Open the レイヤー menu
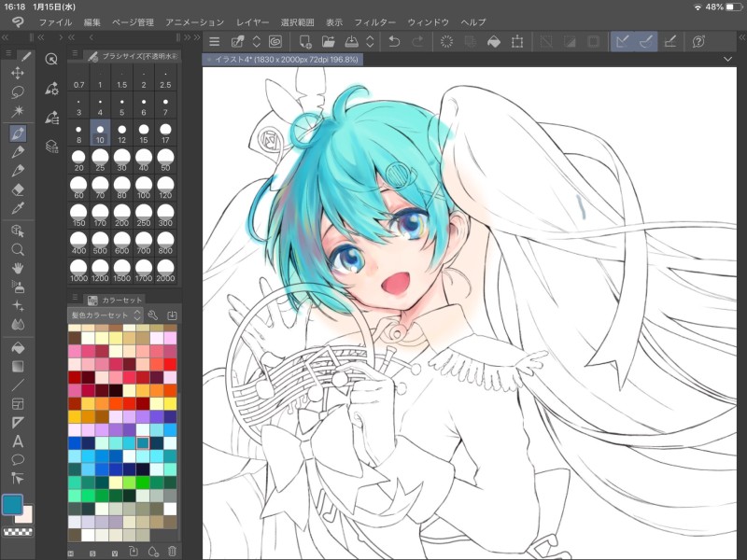This screenshot has height=560, width=747. click(252, 22)
